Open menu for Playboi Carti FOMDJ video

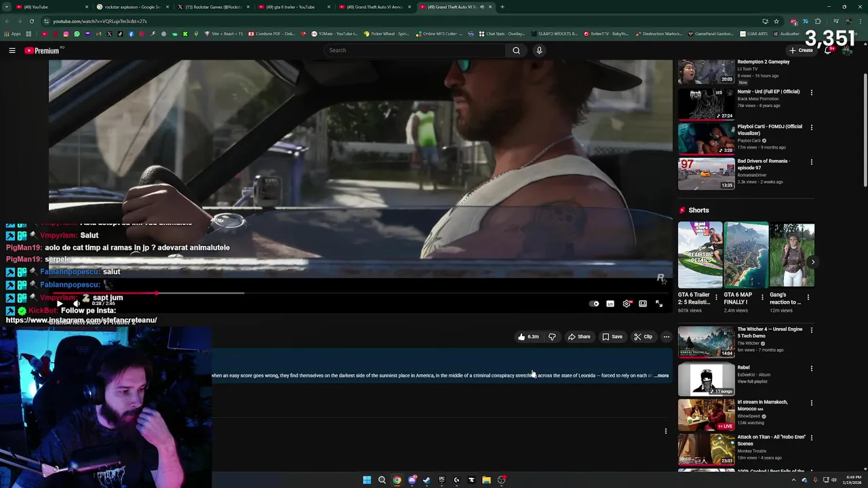point(812,127)
